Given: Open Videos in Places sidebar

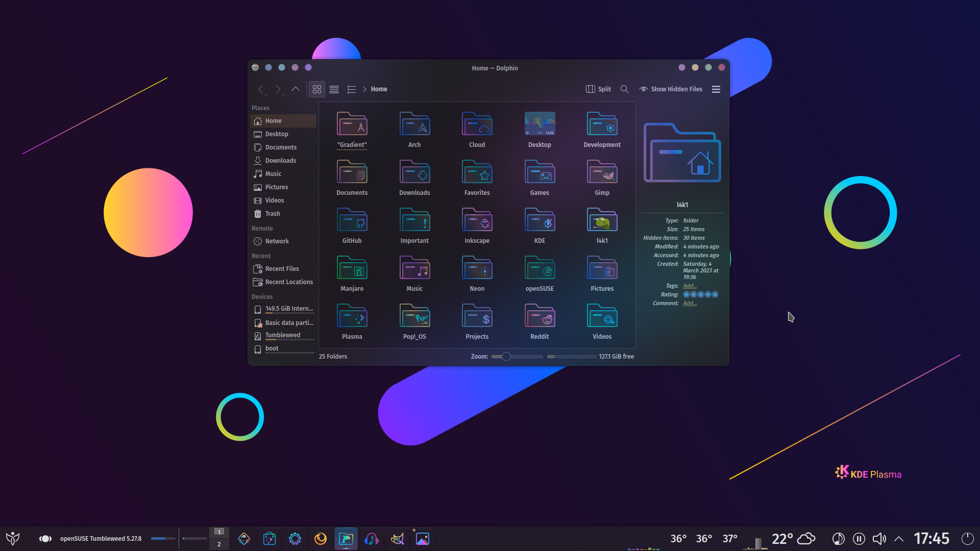Looking at the screenshot, I should pos(283,201).
